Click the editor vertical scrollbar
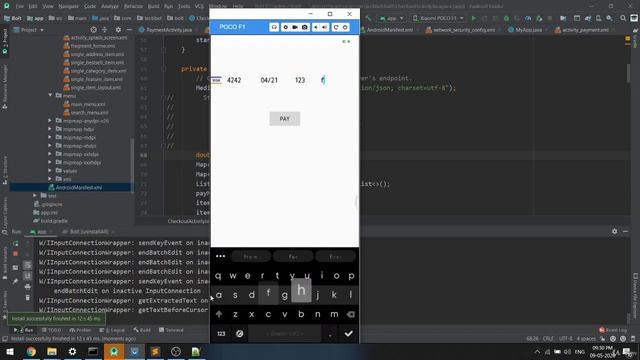The width and height of the screenshot is (640, 360). [628, 73]
